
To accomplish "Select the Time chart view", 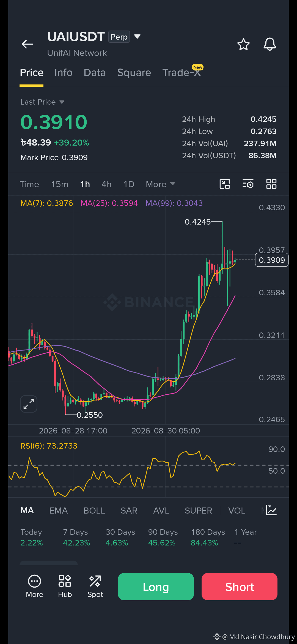I will (x=29, y=184).
